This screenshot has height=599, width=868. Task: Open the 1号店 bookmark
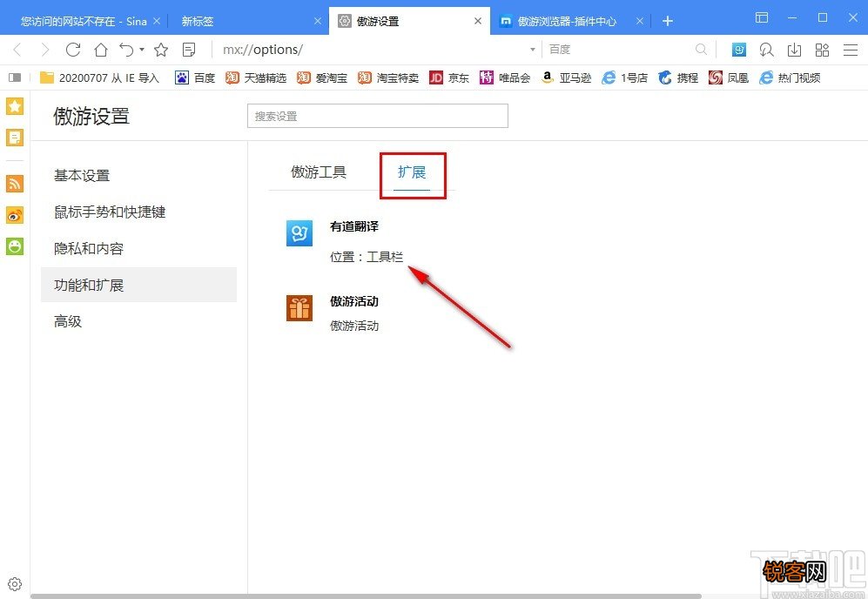(625, 77)
